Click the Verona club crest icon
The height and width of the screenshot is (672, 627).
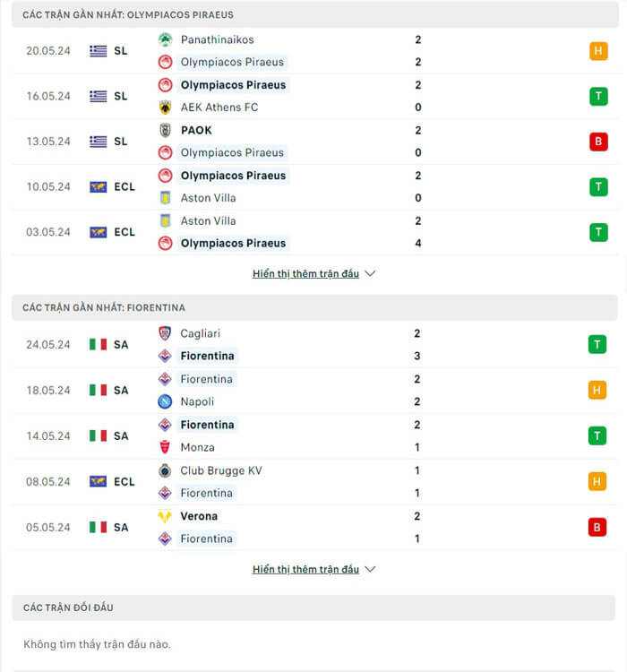click(x=165, y=516)
